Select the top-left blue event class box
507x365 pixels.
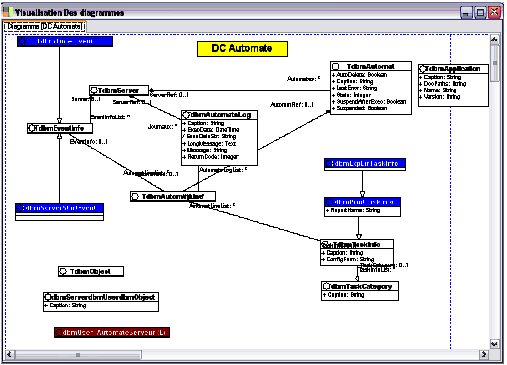pos(65,41)
